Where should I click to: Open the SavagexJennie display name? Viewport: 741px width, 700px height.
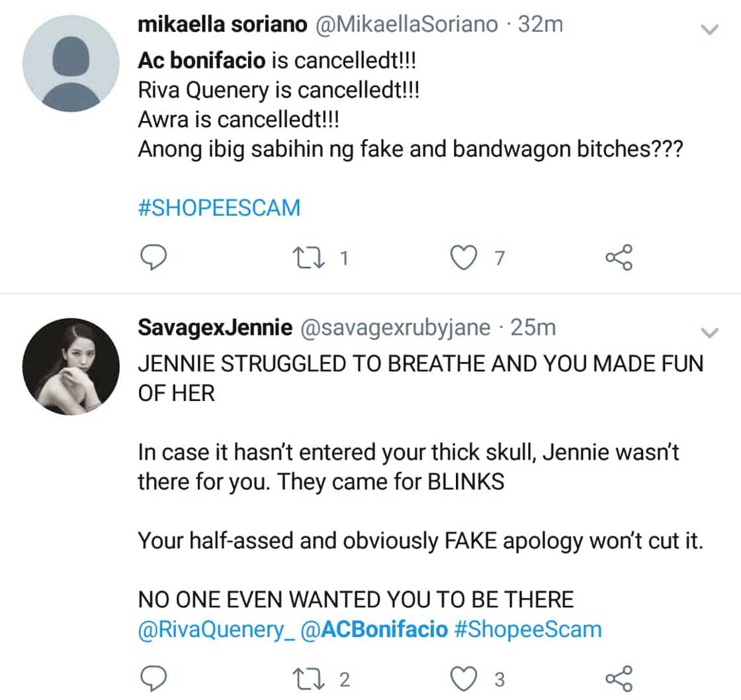tap(215, 328)
